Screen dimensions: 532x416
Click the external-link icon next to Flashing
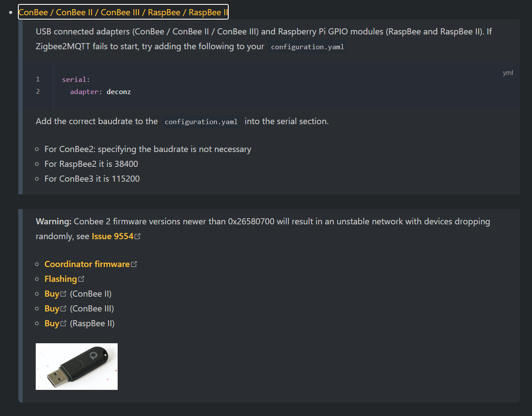coord(81,279)
